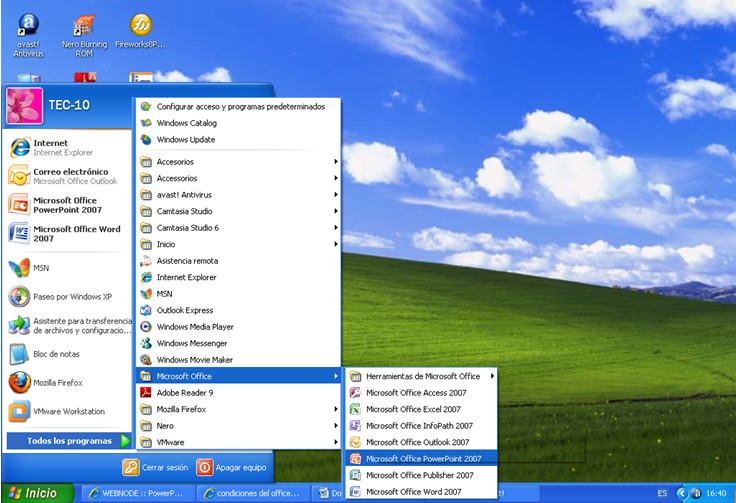Launch Internet Explorer from pinned list

click(68, 147)
